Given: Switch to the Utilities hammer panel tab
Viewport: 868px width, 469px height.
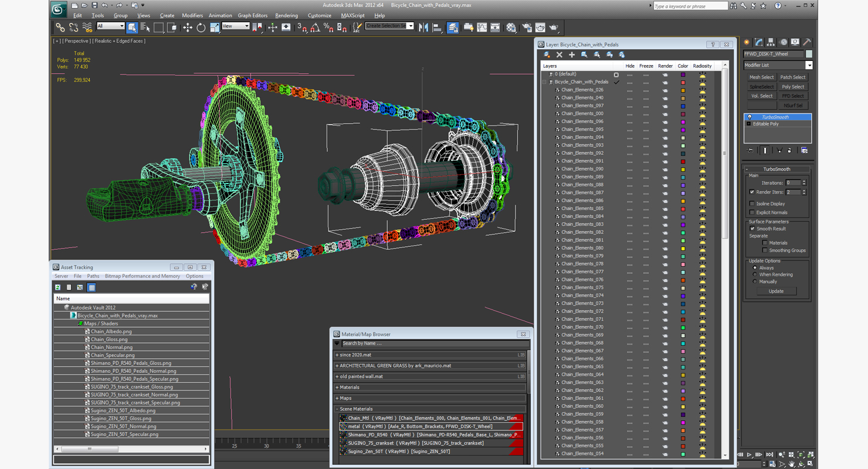Looking at the screenshot, I should 807,42.
